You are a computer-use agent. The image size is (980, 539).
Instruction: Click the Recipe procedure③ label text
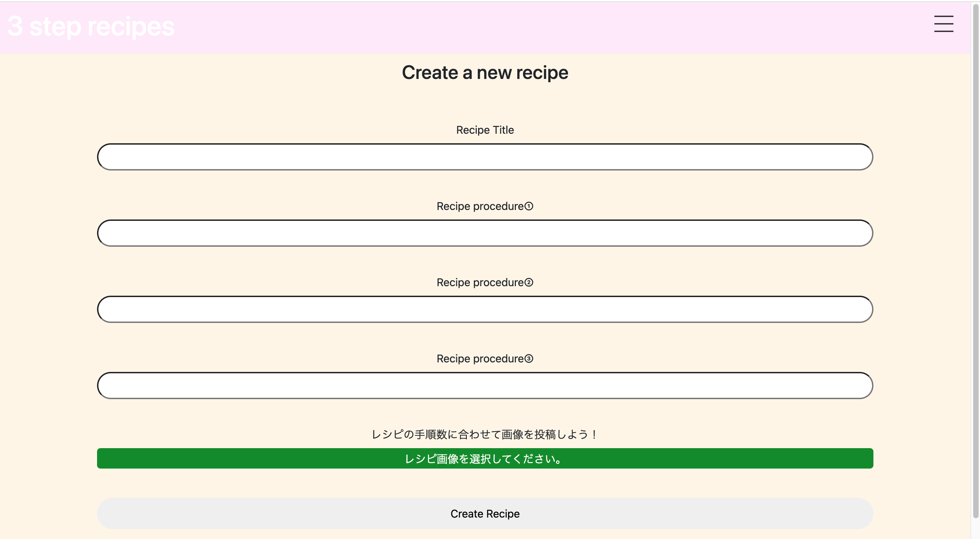(x=485, y=358)
